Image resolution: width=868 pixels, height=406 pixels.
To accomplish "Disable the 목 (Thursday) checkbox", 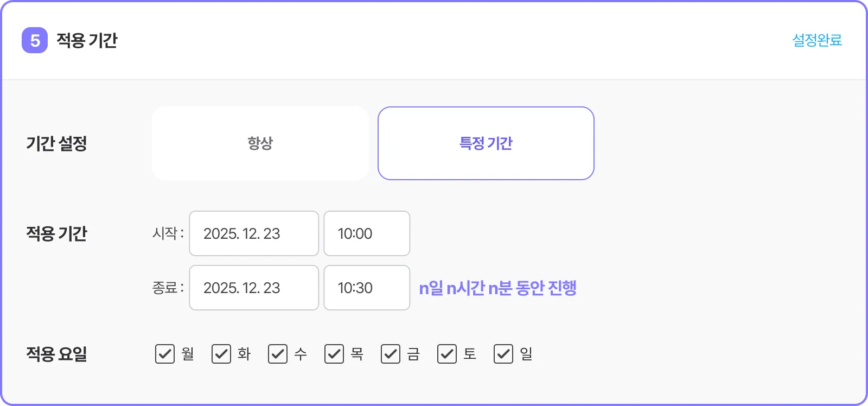I will [334, 354].
